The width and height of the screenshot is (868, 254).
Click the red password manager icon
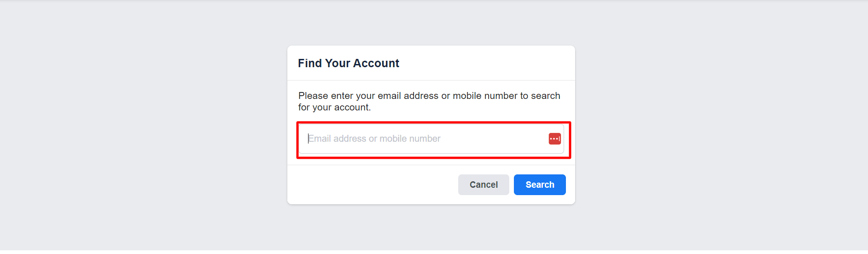[554, 139]
